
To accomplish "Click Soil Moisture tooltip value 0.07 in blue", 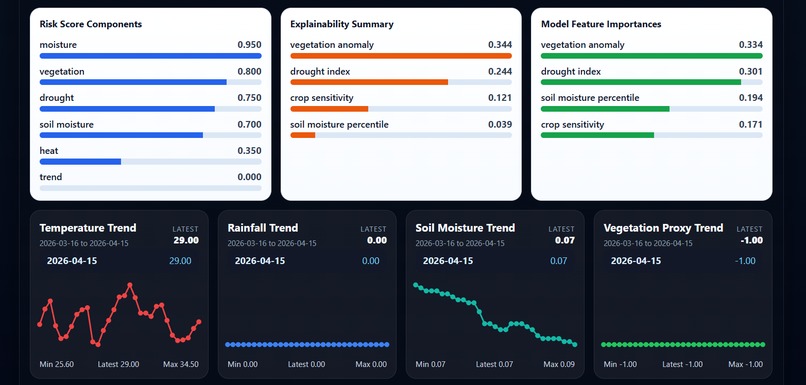I will [559, 261].
